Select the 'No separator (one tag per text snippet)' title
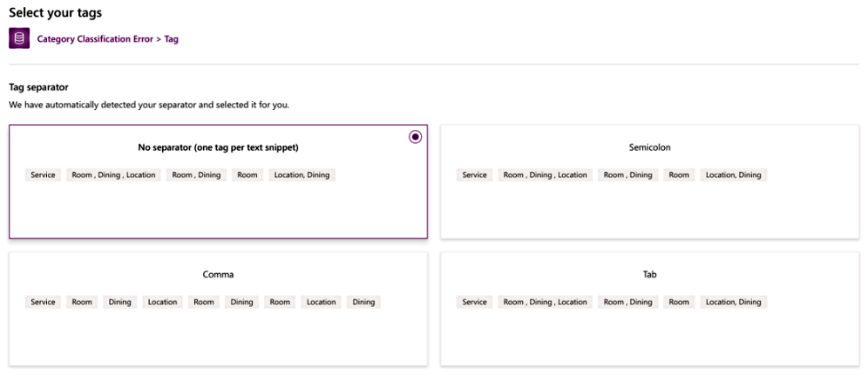 (x=218, y=147)
